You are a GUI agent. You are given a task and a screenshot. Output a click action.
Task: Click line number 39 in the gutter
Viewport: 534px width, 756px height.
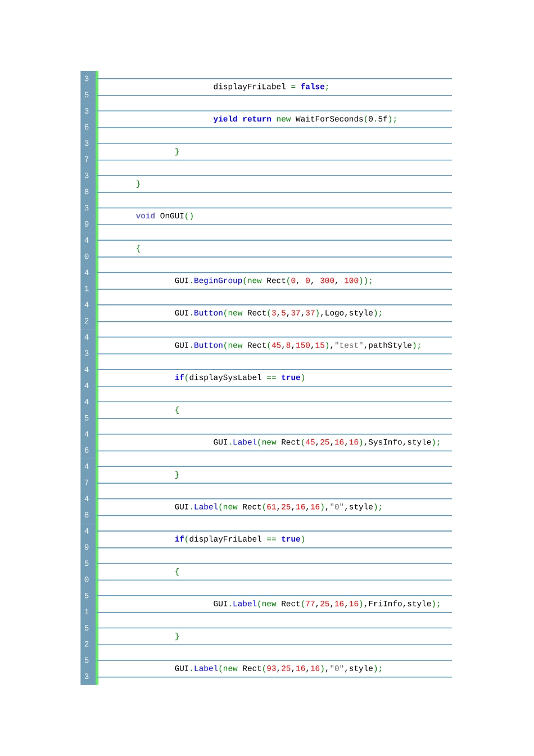[87, 216]
